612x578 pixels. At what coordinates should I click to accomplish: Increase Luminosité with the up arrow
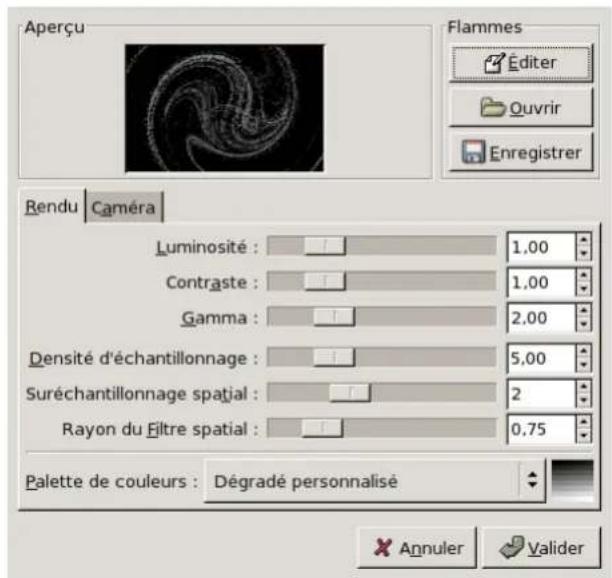[584, 240]
